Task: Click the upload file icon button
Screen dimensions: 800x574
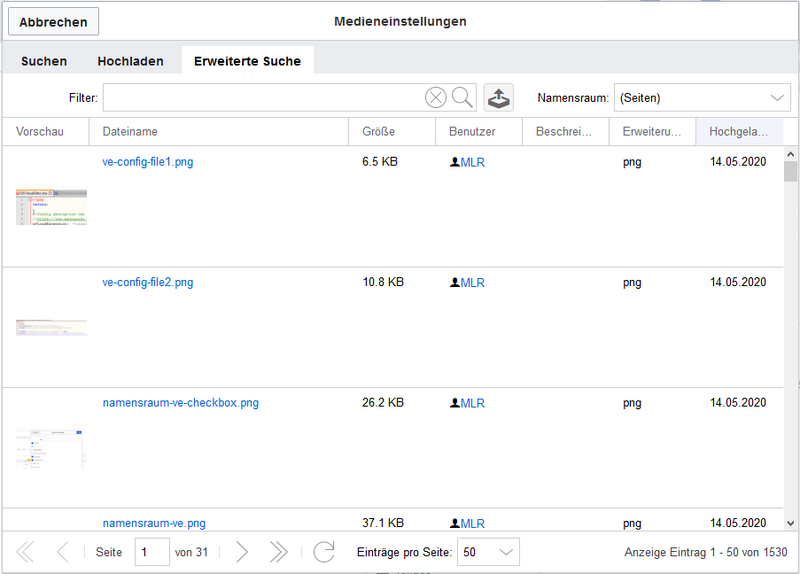Action: coord(498,97)
